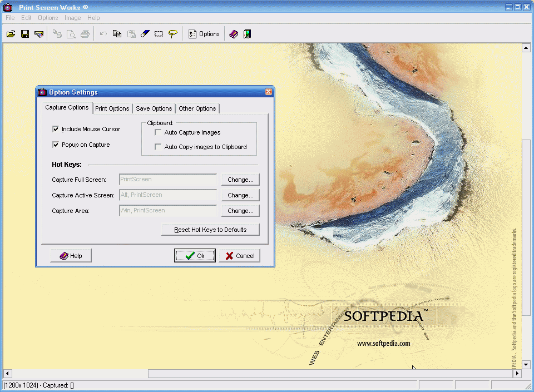534x392 pixels.
Task: Click the vertical scrollbar thumb
Action: click(x=526, y=228)
